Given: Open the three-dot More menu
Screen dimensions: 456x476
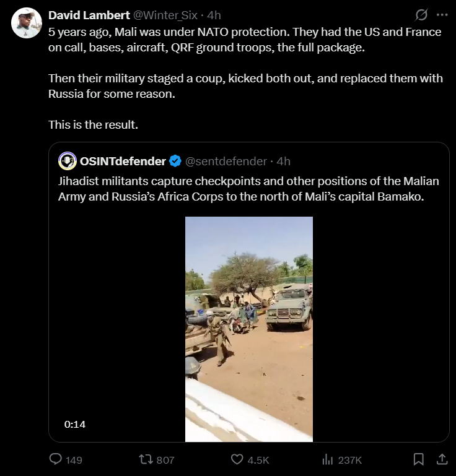Looking at the screenshot, I should click(442, 14).
